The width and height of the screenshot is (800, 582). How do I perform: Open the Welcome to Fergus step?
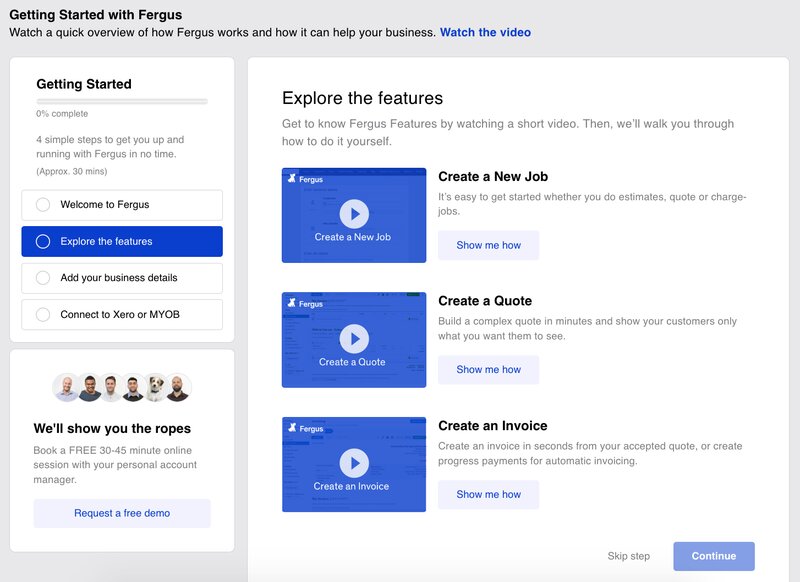122,205
